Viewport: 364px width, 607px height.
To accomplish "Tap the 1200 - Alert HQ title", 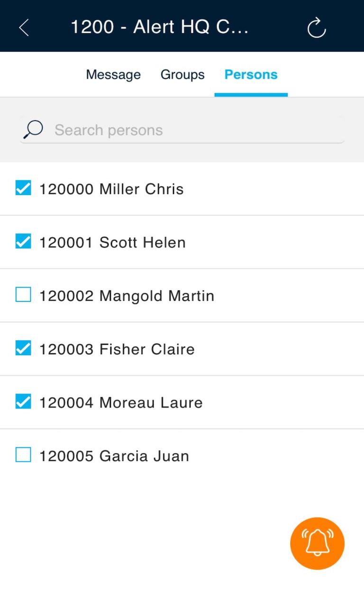I will 159,27.
